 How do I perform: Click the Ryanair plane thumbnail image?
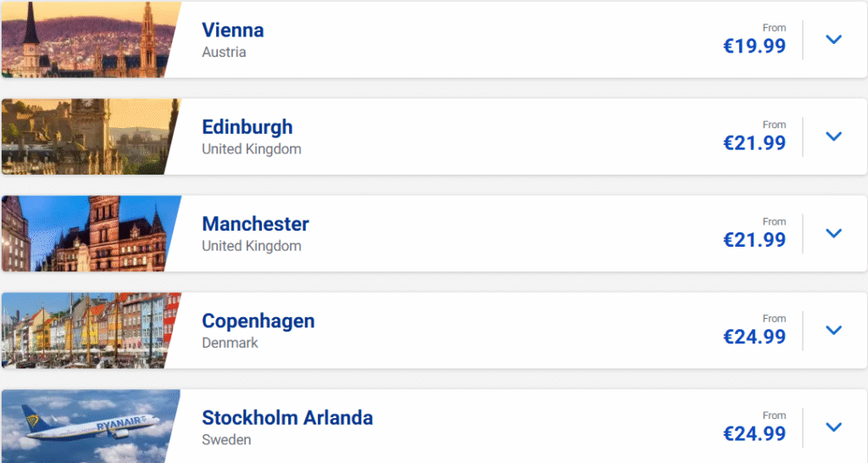[x=85, y=427]
